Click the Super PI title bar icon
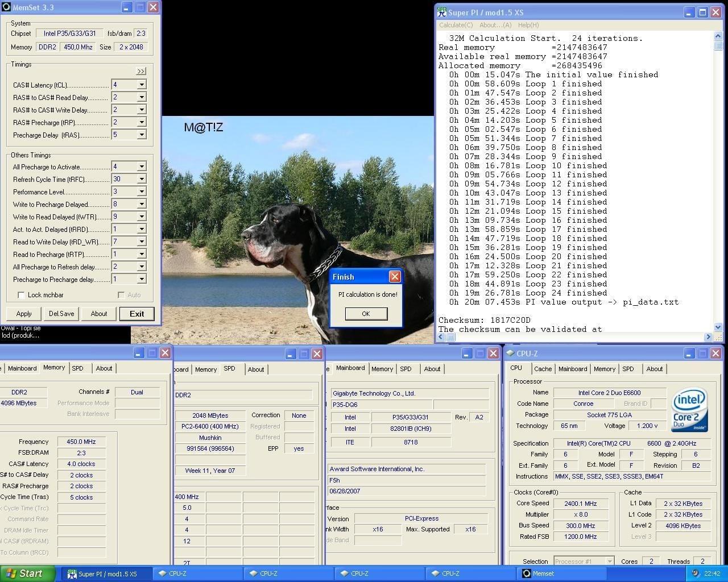The width and height of the screenshot is (728, 582). [442, 12]
